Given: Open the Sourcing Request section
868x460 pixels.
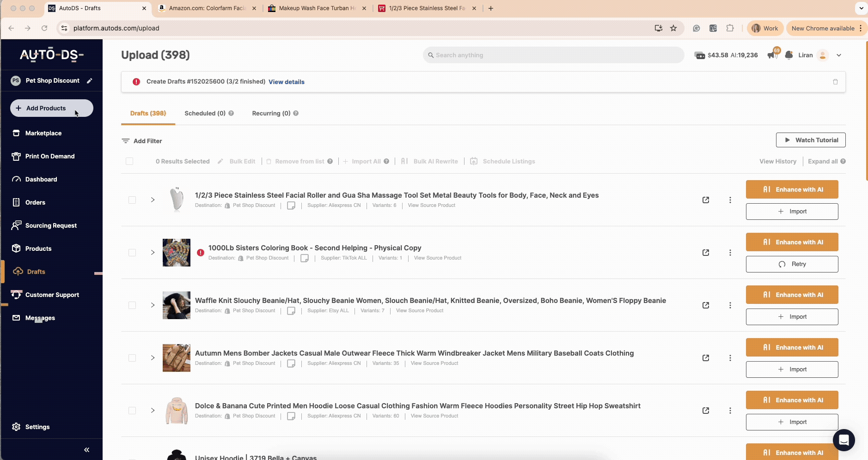Looking at the screenshot, I should [50, 225].
